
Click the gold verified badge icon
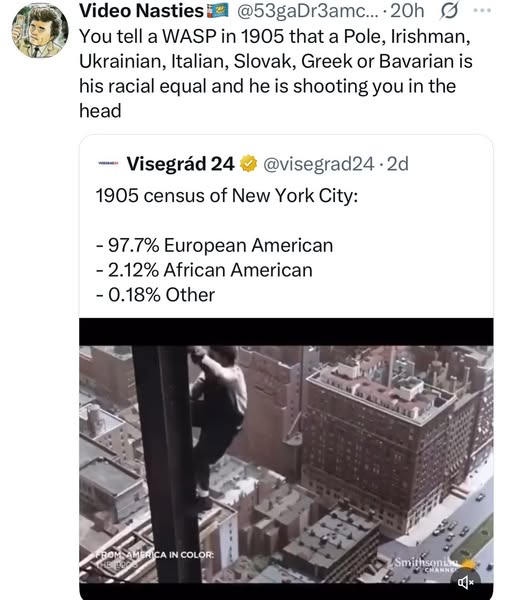248,164
